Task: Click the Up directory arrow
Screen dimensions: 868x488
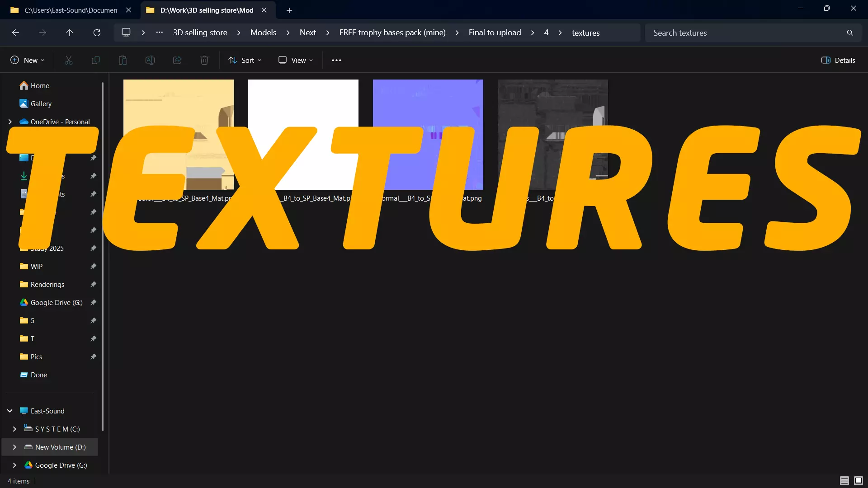Action: point(69,33)
